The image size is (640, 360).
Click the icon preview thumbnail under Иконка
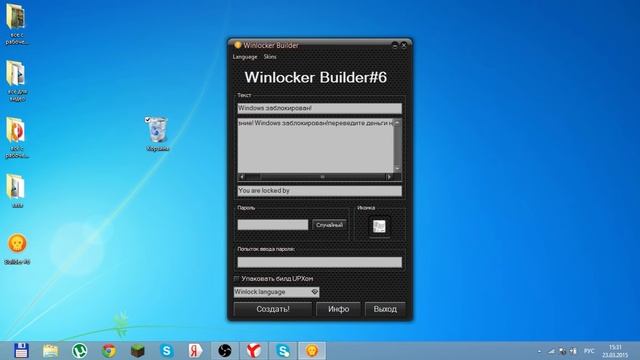[379, 226]
